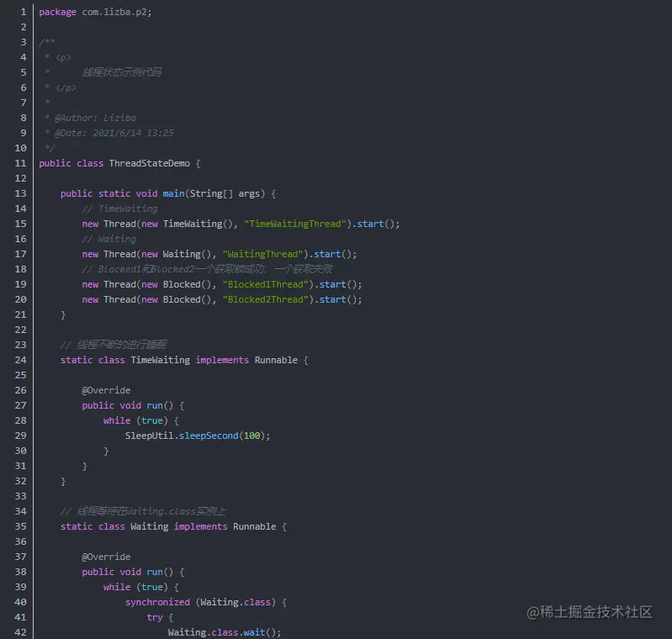Click the @Author: Liziba comment
Screen dimensions: 672x639
[x=95, y=118]
